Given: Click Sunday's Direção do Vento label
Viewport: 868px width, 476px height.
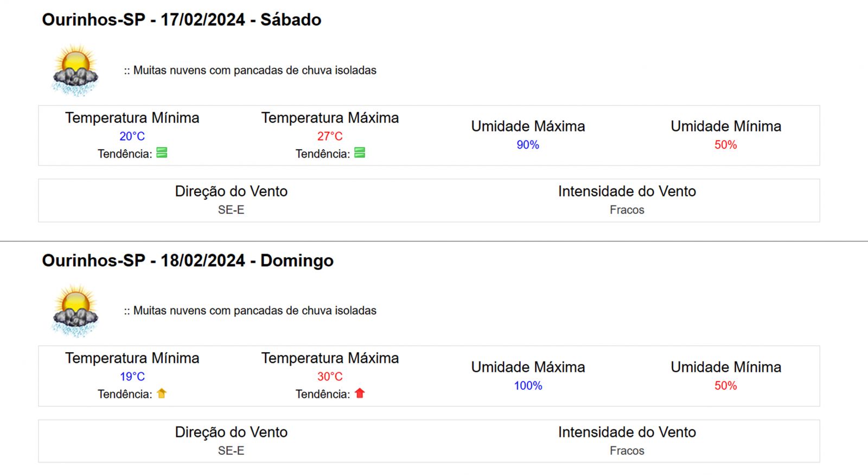Looking at the screenshot, I should [231, 432].
